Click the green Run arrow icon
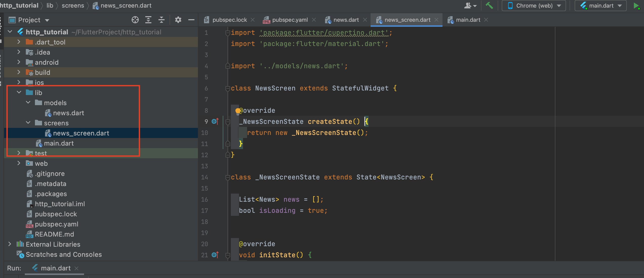Screen dimensions: 644x278 point(636,6)
